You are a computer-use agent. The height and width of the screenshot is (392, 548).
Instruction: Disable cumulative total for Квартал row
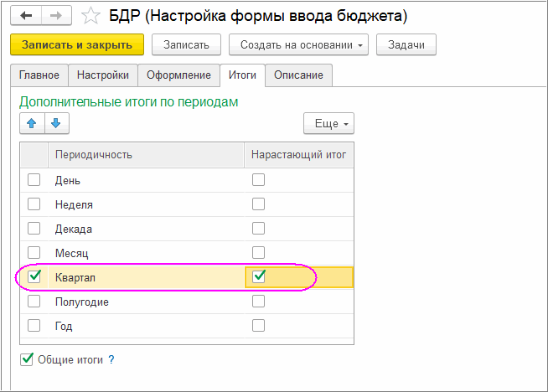pos(259,276)
